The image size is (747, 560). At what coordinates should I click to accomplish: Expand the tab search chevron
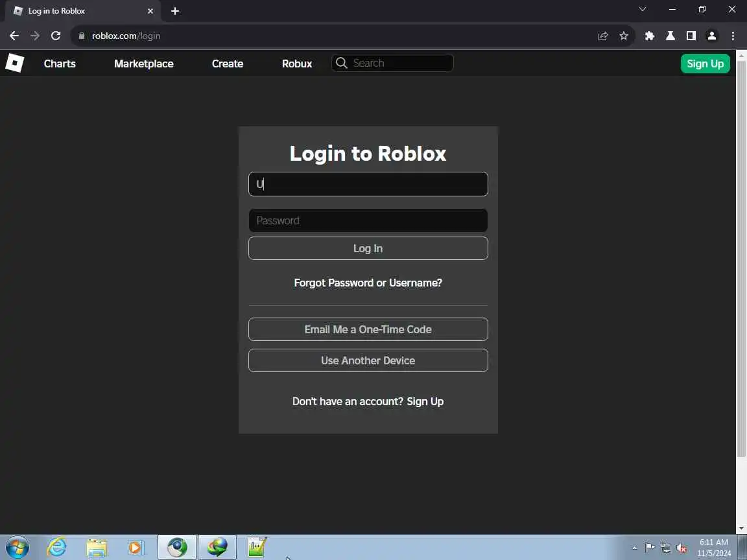643,9
